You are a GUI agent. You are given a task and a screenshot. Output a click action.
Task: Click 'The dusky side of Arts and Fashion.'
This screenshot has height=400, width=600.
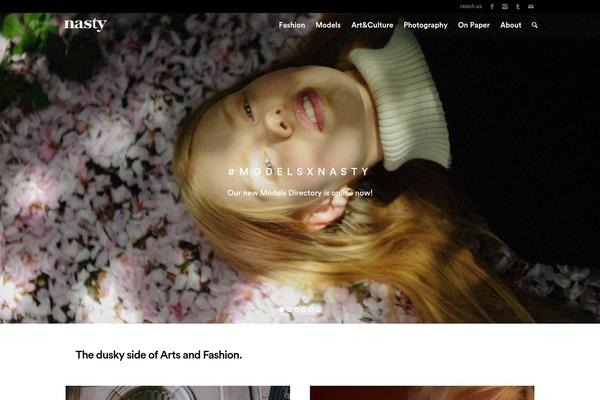[159, 355]
